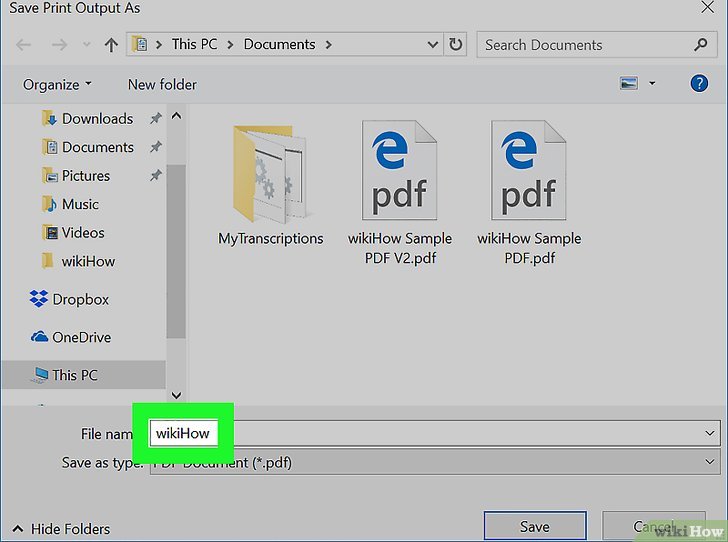Select Documents in the sidebar

[x=88, y=147]
